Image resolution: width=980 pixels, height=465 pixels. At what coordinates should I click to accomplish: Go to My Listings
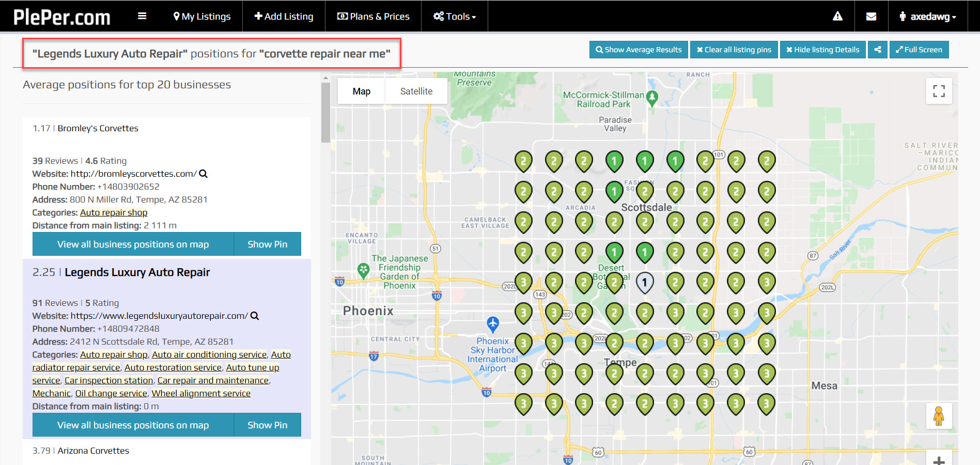tap(202, 17)
